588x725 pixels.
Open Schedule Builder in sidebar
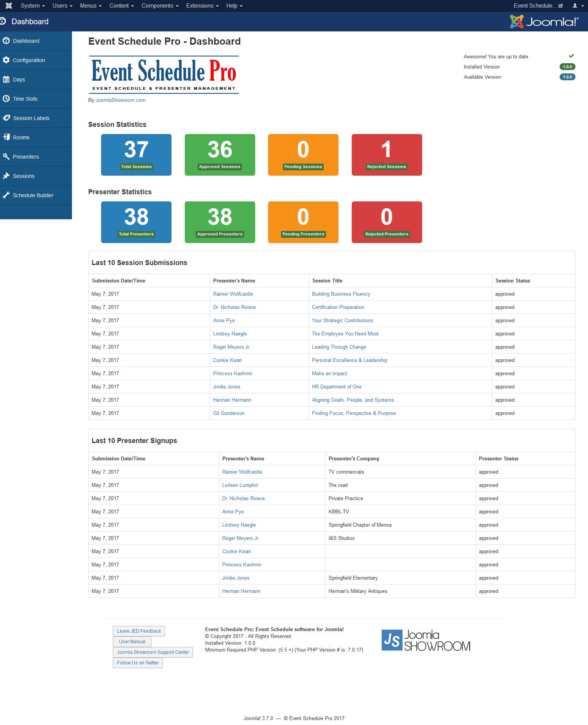point(36,195)
